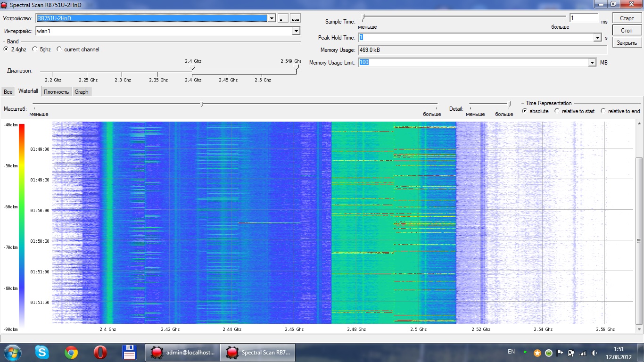The width and height of the screenshot is (644, 362).
Task: Choose relative to start time representation
Action: tap(557, 111)
